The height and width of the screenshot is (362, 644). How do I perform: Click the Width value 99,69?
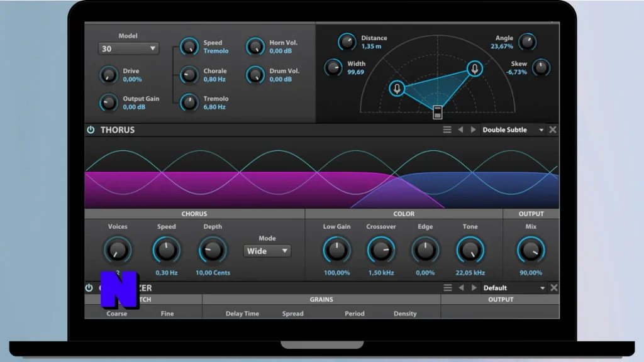pos(356,72)
